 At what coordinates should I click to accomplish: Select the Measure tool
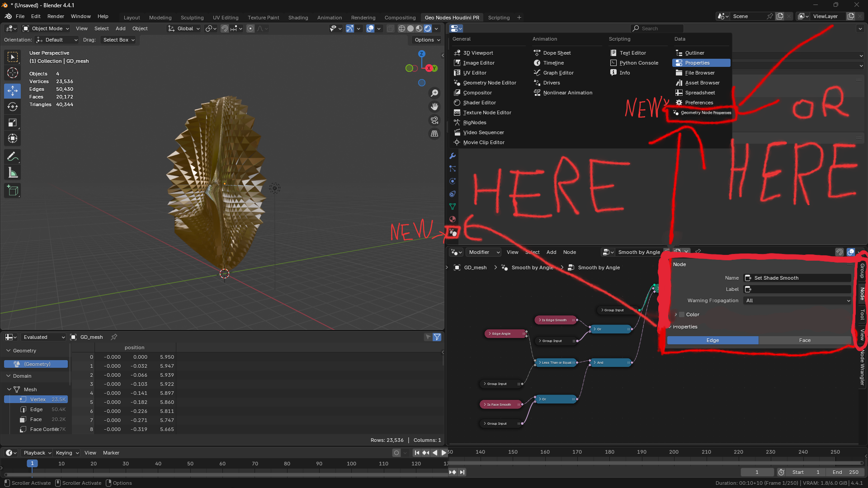[13, 173]
